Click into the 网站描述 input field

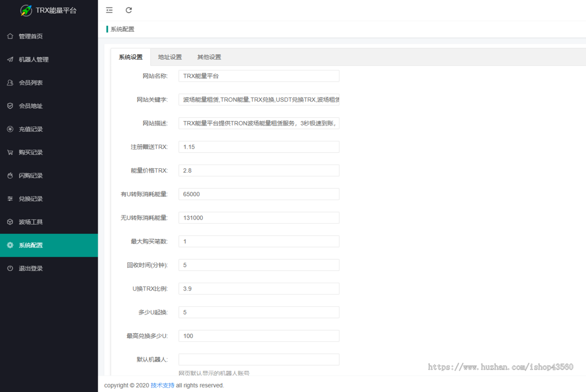click(259, 123)
